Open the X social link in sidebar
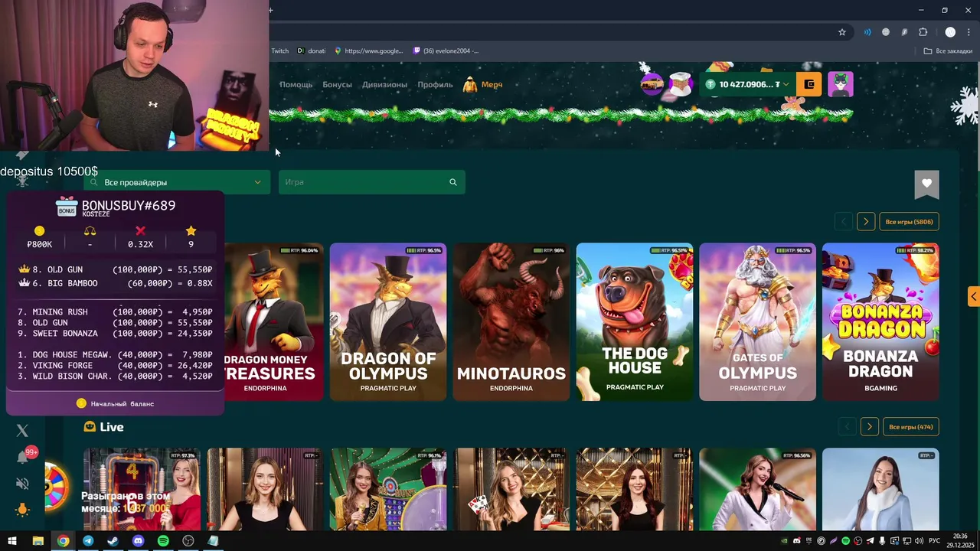980x551 pixels. 22,431
